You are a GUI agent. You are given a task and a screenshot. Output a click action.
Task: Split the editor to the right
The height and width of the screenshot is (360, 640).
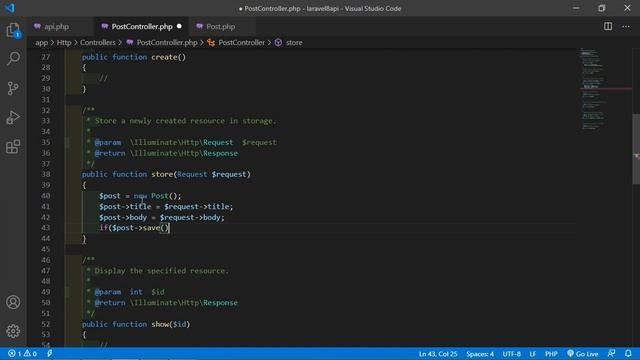coord(608,27)
